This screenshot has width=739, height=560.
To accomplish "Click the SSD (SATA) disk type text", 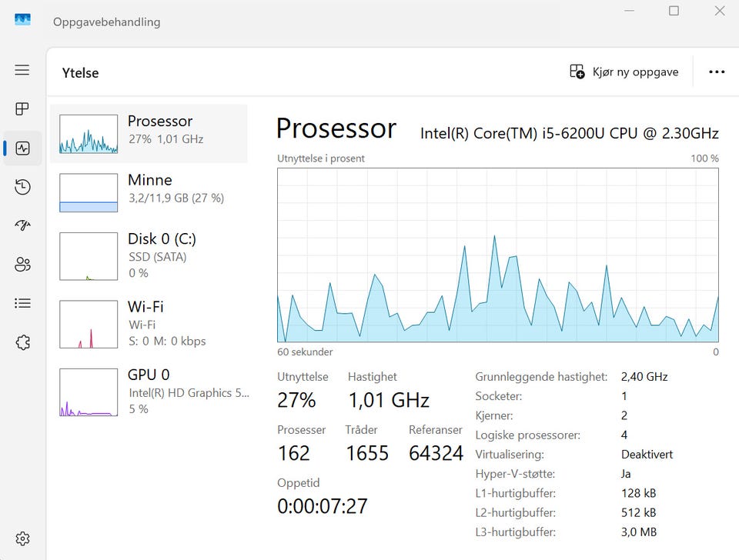I will click(x=157, y=257).
